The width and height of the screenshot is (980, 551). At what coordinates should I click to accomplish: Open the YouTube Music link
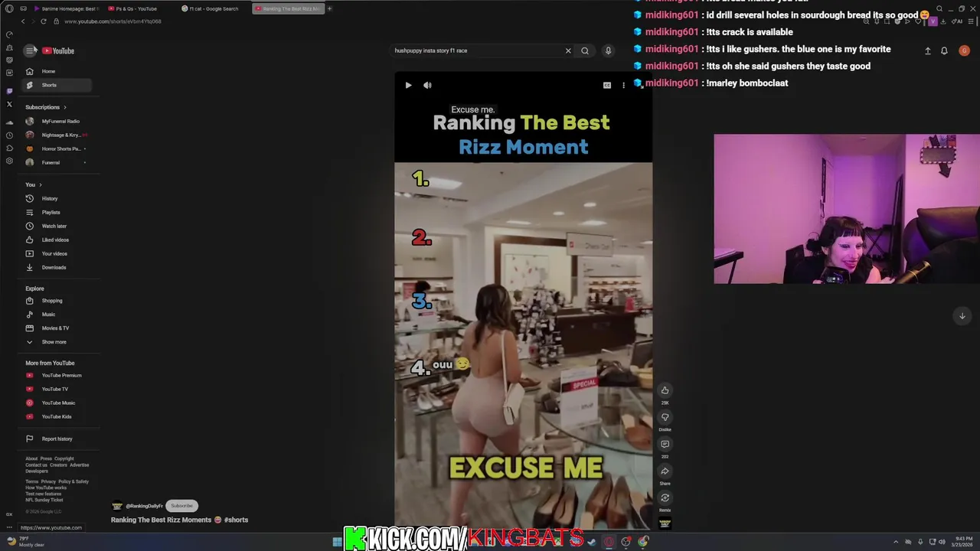click(57, 403)
